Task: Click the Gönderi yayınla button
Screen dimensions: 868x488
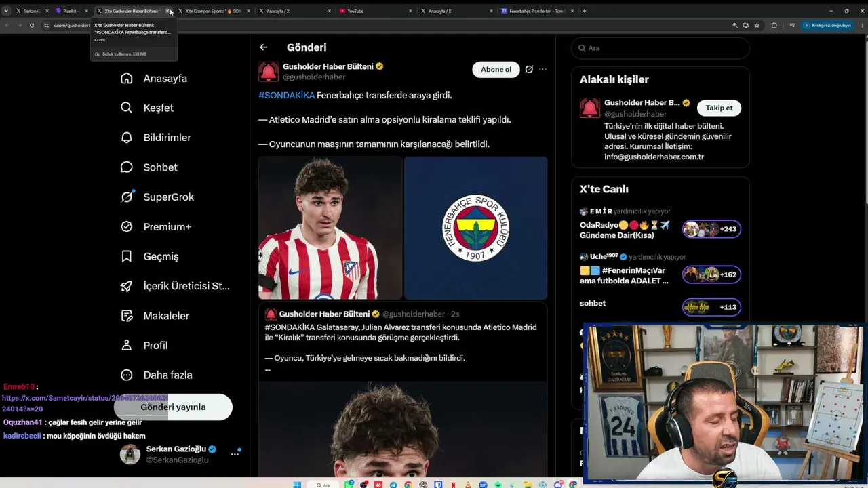Action: click(x=173, y=407)
